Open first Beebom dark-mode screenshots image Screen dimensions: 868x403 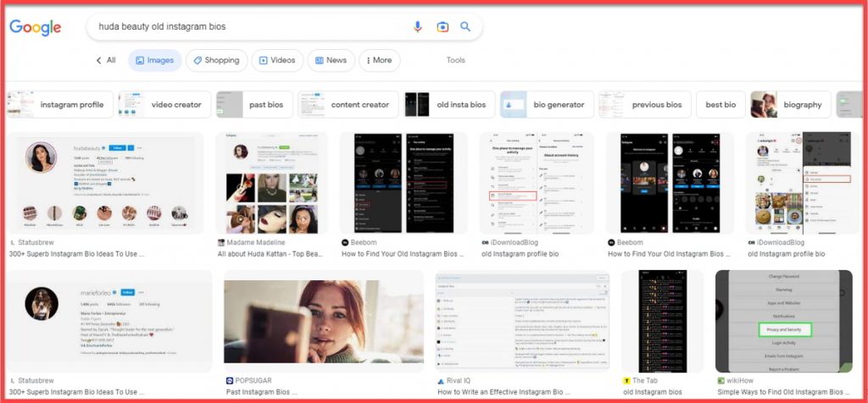point(403,183)
